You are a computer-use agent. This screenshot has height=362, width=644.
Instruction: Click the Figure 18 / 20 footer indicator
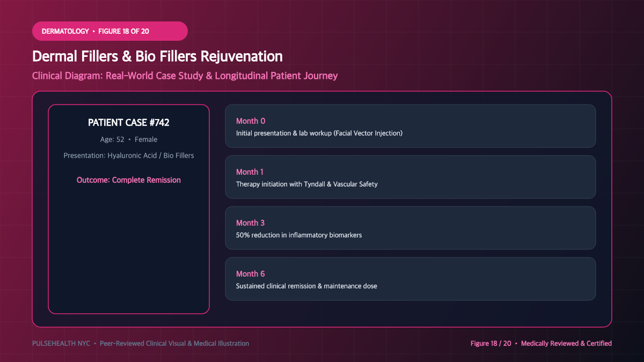[491, 343]
